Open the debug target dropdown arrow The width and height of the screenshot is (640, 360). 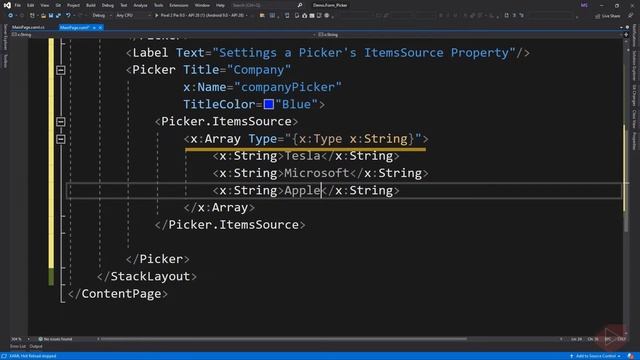pos(247,16)
